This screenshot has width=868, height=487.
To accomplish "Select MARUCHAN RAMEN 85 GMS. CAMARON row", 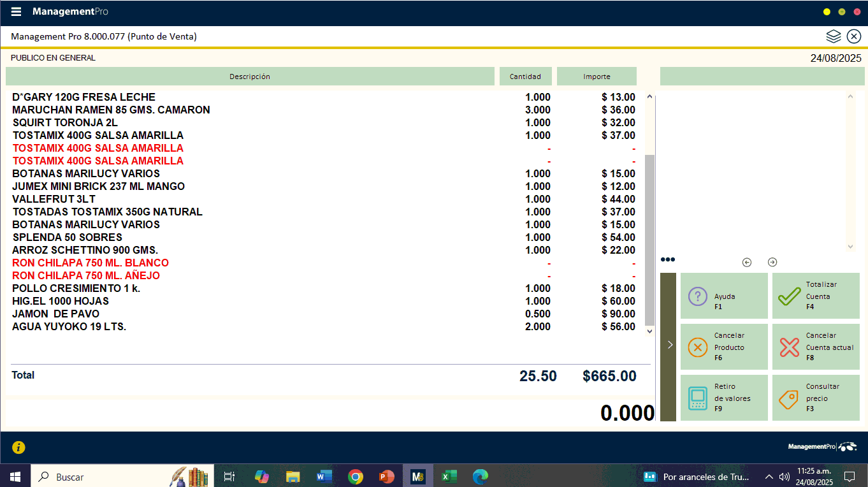I will [x=324, y=110].
